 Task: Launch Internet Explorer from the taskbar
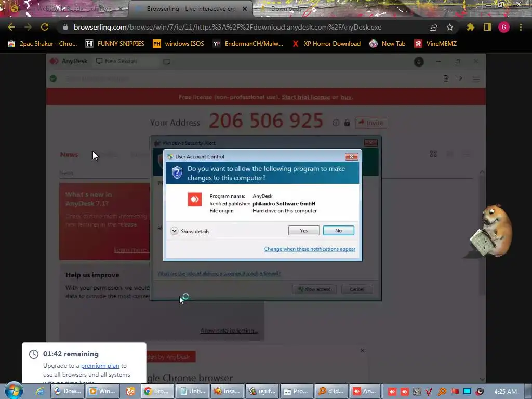(40, 391)
